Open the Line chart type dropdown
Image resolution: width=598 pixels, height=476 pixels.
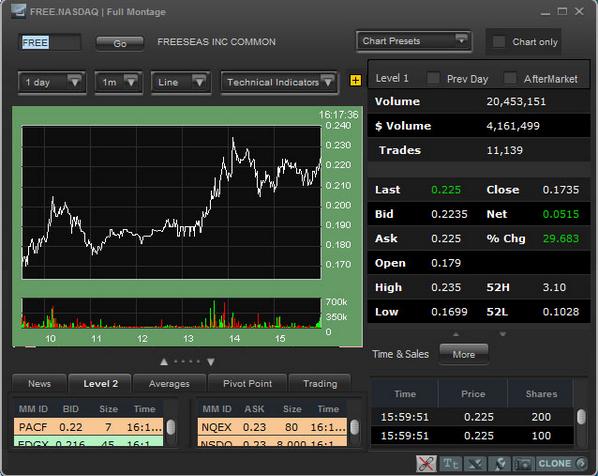tap(181, 82)
